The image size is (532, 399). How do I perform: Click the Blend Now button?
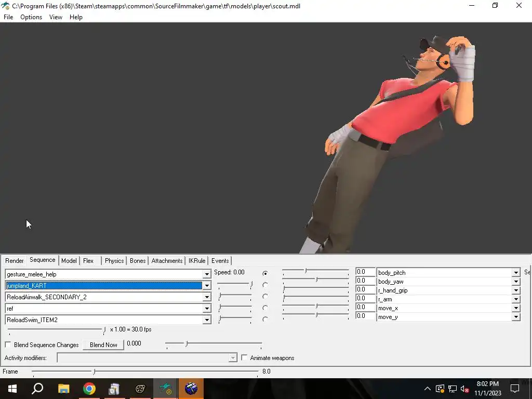click(x=103, y=345)
